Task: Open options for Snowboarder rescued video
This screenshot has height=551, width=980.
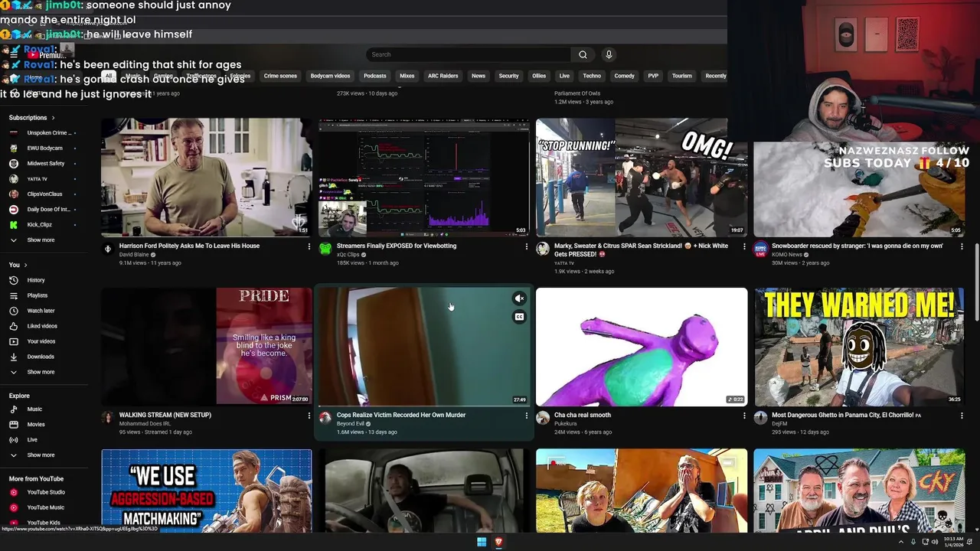Action: [x=962, y=246]
